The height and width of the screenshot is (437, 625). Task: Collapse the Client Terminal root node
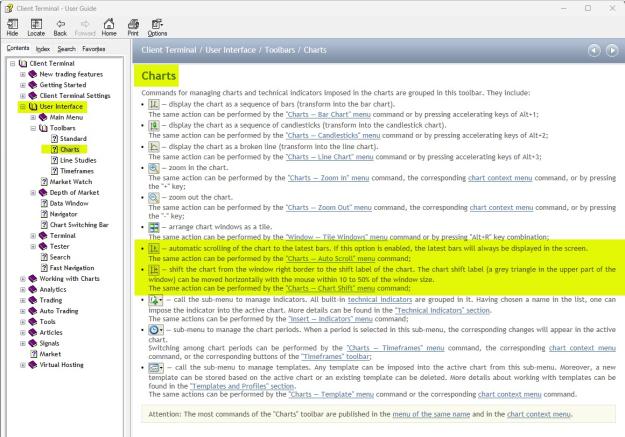[13, 63]
